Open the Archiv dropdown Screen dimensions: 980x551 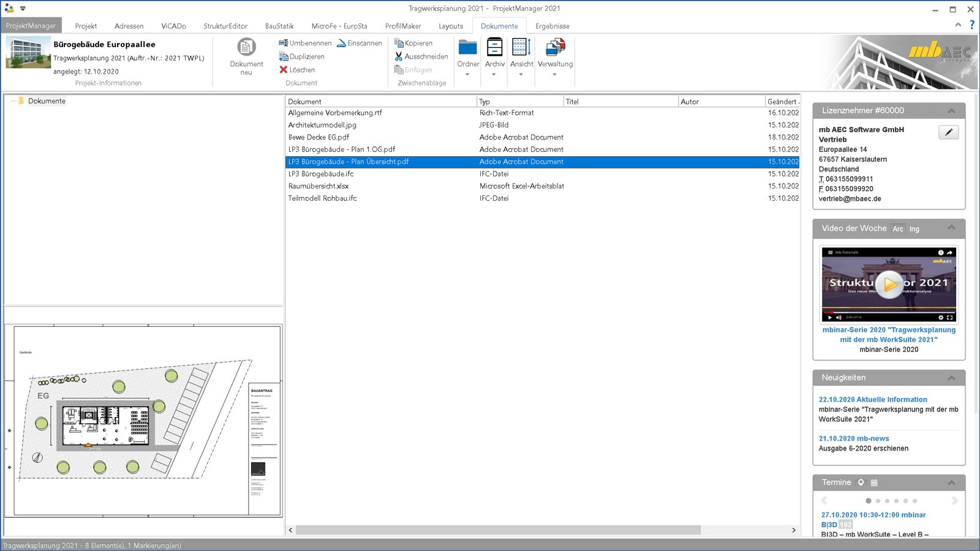point(495,57)
